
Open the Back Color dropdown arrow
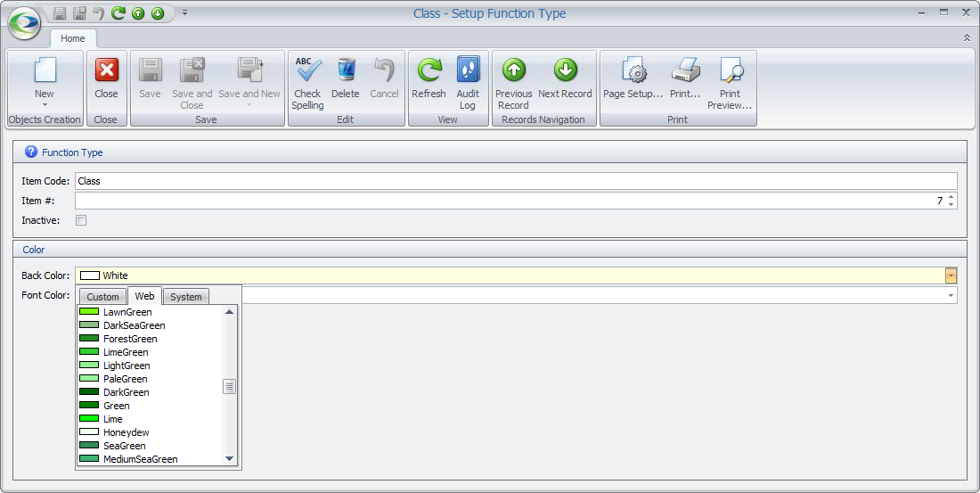point(951,275)
